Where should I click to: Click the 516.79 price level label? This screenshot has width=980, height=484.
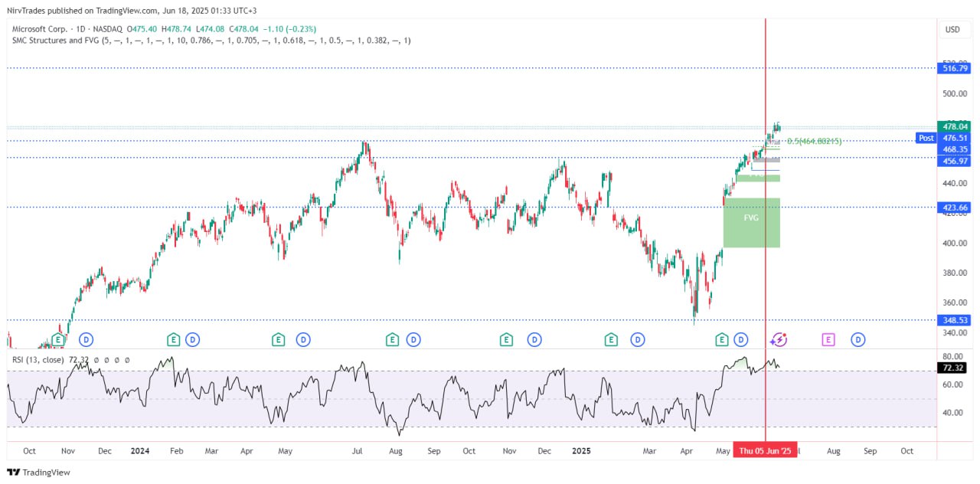(x=955, y=68)
